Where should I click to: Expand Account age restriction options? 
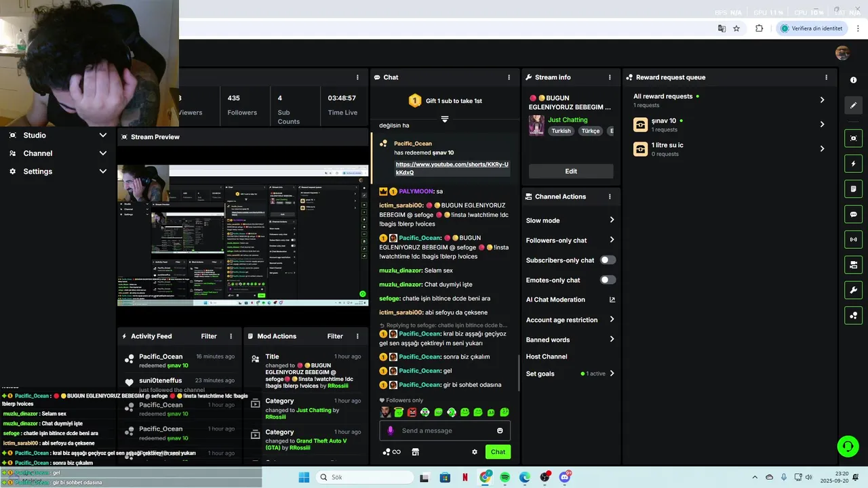612,319
